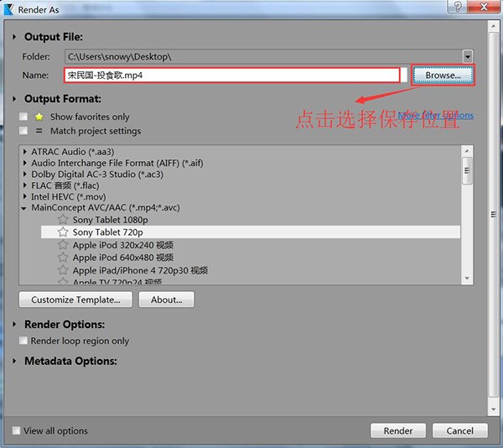
Task: Select Dolby Digital AC-3 Studio row text
Action: pyautogui.click(x=97, y=175)
